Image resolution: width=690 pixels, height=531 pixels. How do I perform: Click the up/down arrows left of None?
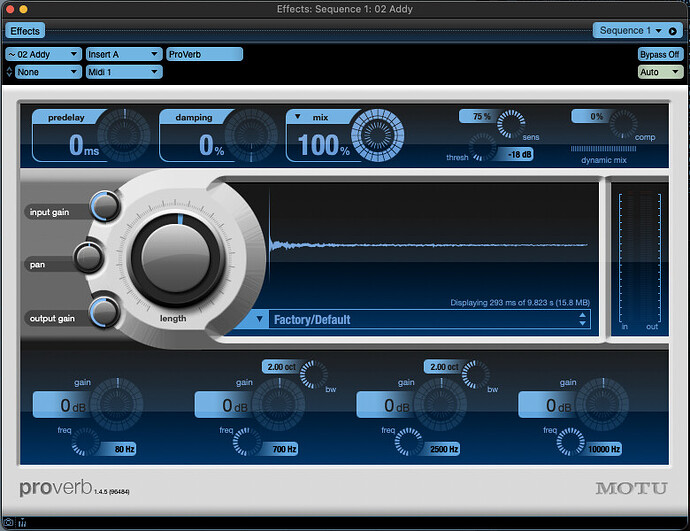[9, 72]
